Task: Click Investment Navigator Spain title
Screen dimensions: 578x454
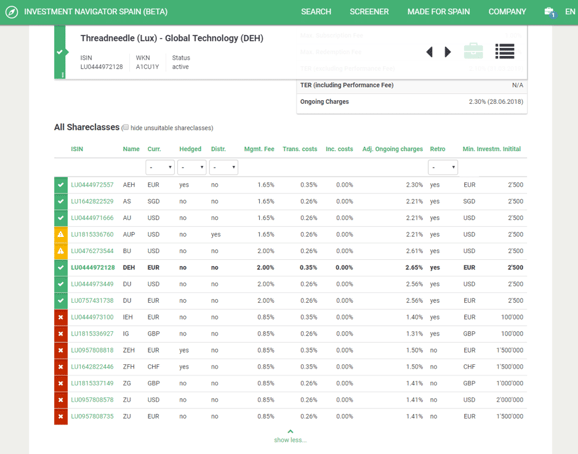Action: [96, 12]
